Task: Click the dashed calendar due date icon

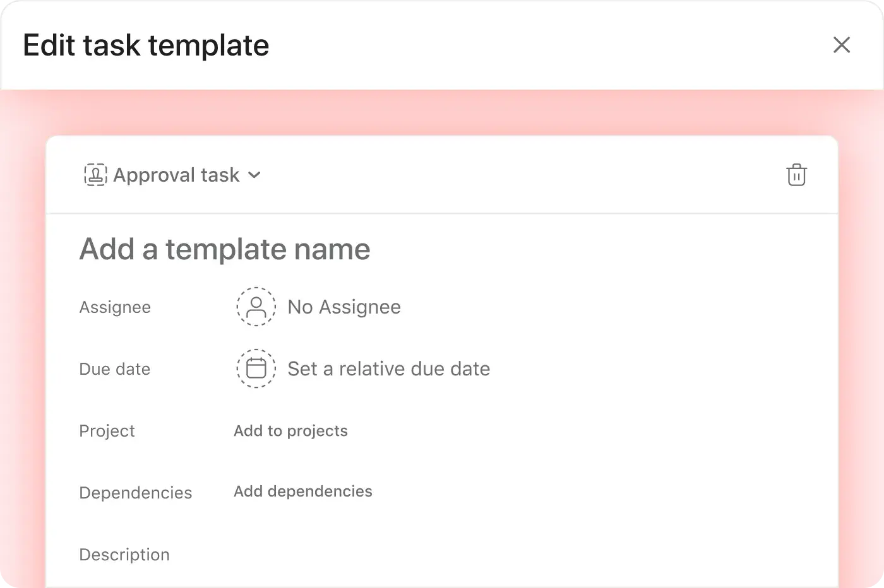Action: (x=256, y=368)
